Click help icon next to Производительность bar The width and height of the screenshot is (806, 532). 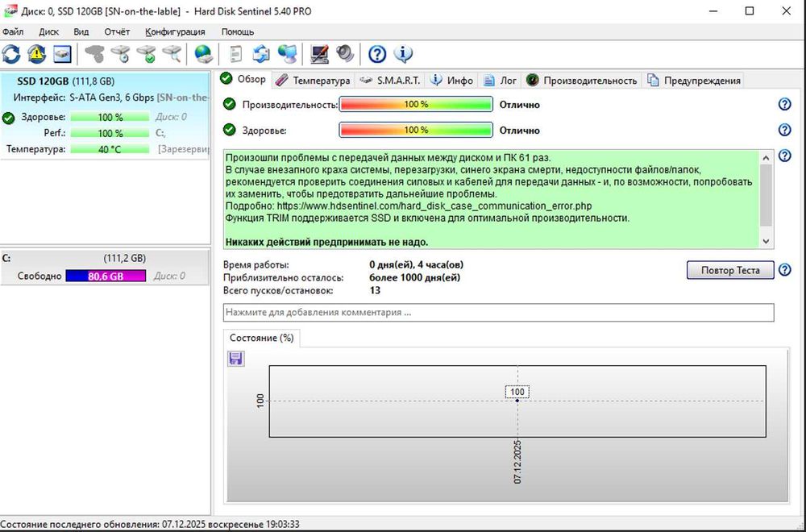[x=784, y=104]
